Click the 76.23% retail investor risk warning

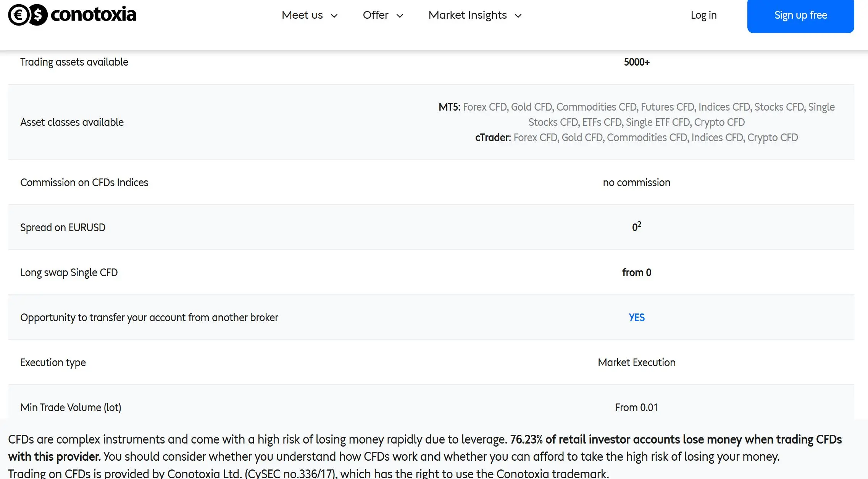click(x=425, y=448)
